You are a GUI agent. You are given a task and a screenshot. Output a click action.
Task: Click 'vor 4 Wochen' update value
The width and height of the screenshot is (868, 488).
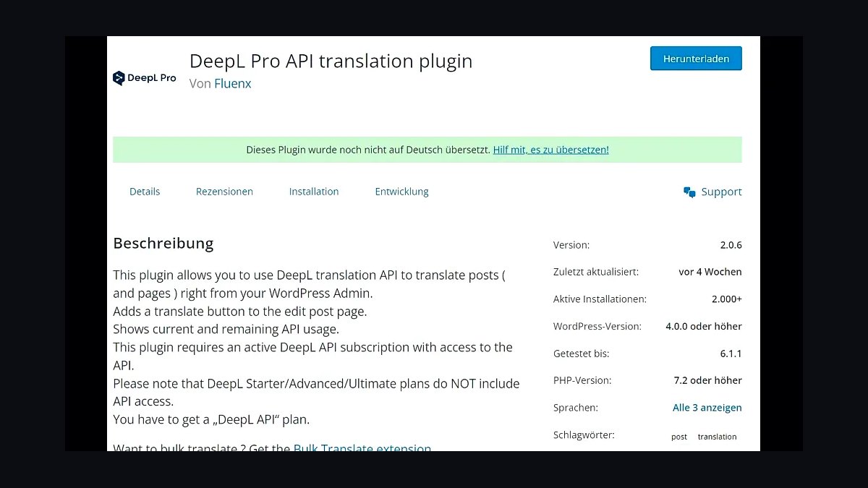click(710, 272)
